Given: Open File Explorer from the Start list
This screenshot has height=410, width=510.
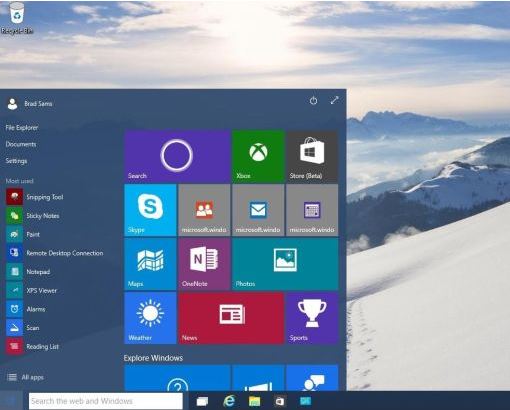Looking at the screenshot, I should 22,128.
